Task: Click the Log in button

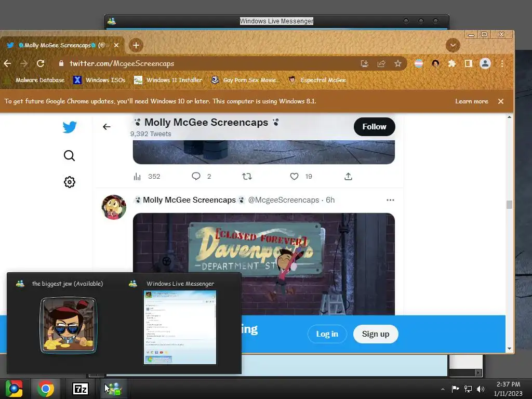Action: pos(327,334)
